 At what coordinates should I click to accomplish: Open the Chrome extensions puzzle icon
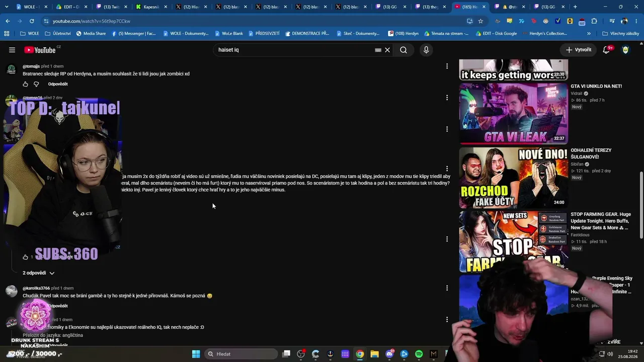(x=594, y=21)
